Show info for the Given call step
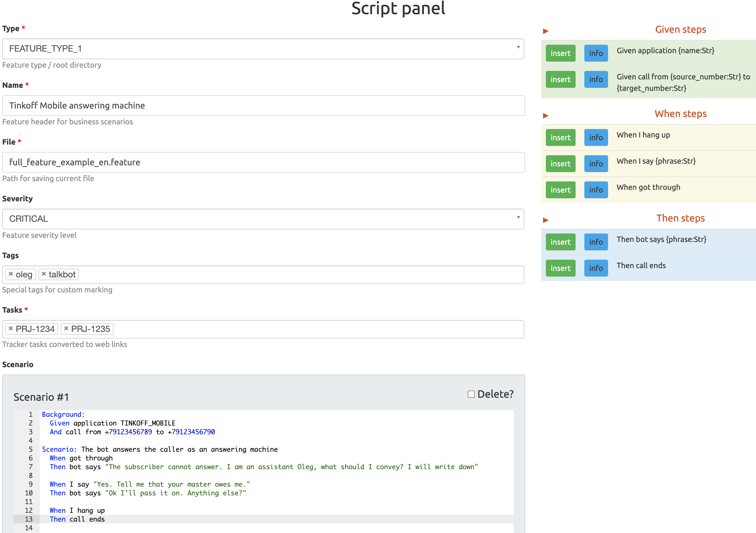The width and height of the screenshot is (756, 533). (596, 79)
